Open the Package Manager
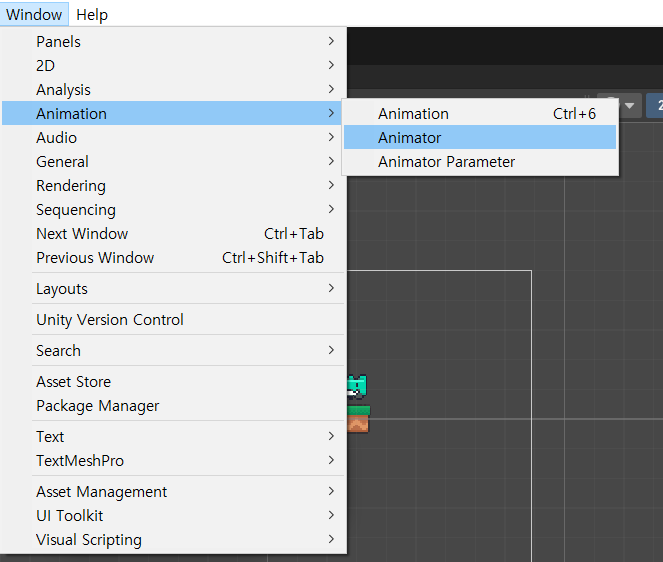663x562 pixels. pyautogui.click(x=173, y=406)
